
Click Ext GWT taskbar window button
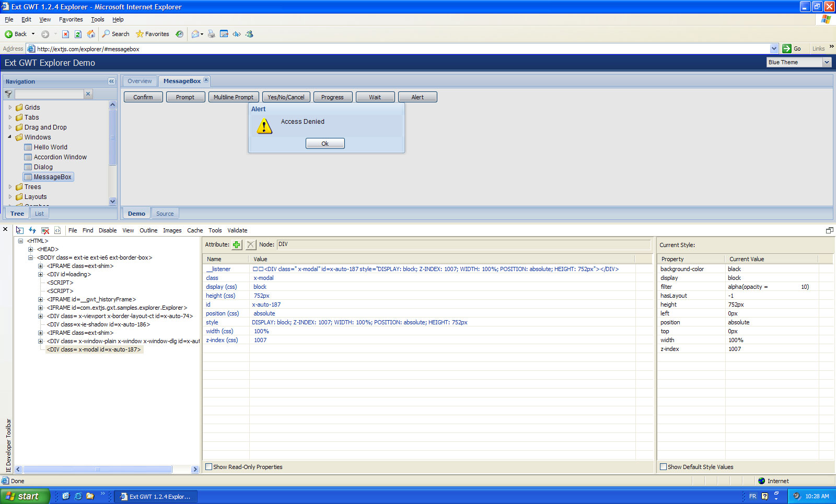click(x=155, y=496)
